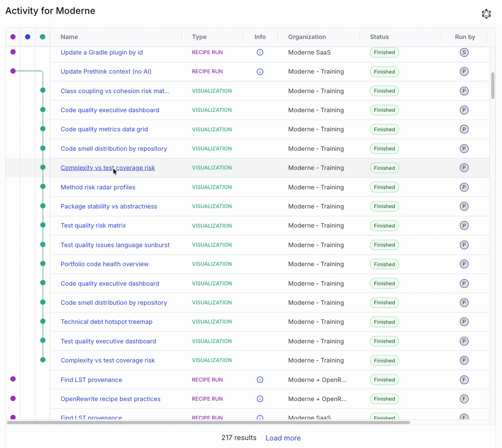This screenshot has height=448, width=502.
Task: Click the P avatar in Method risk radar profiles row
Action: pyautogui.click(x=464, y=187)
